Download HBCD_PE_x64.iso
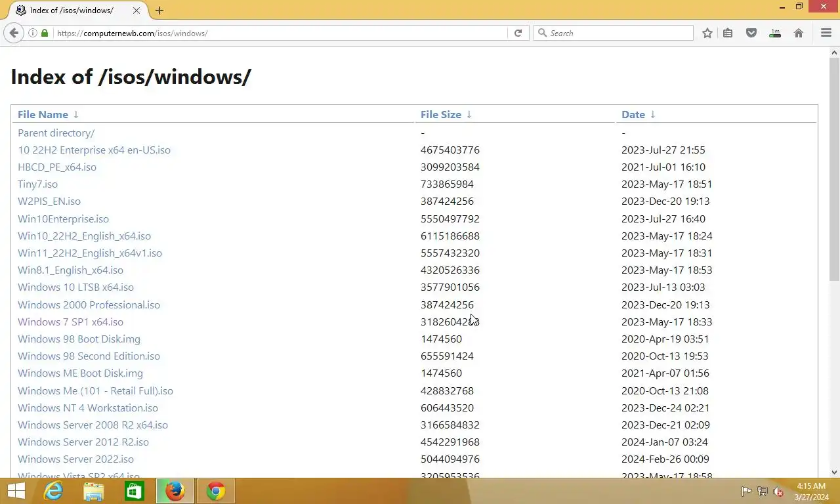This screenshot has width=840, height=504. pyautogui.click(x=57, y=167)
